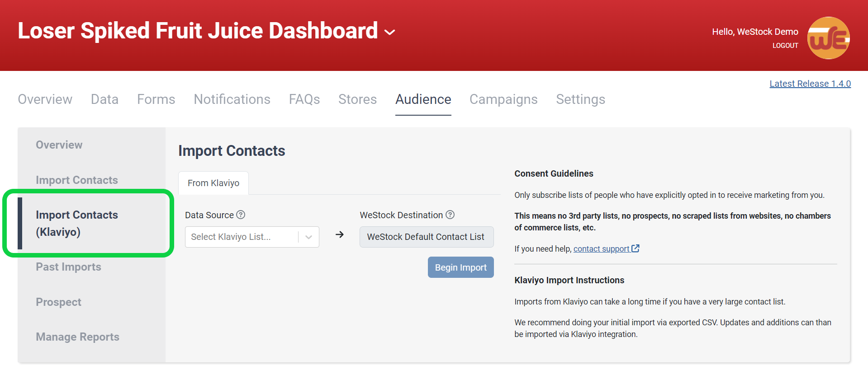
Task: Open the Select Klaviyo List dropdown
Action: tap(252, 237)
